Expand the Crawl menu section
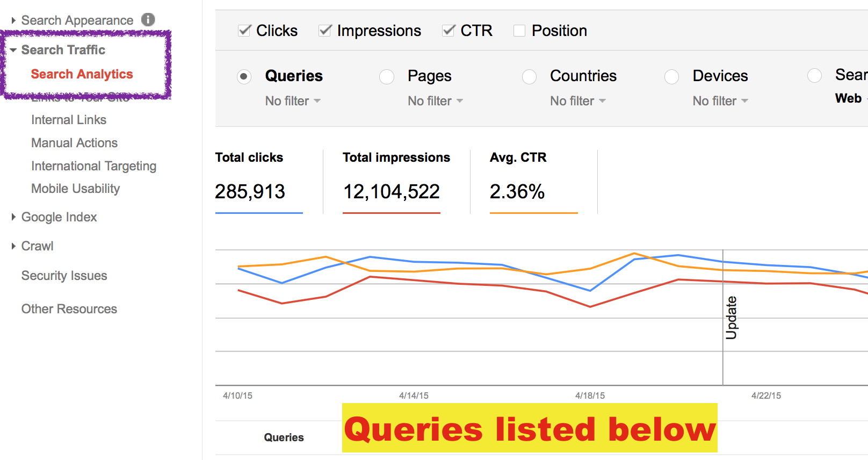The image size is (868, 460). pyautogui.click(x=37, y=246)
